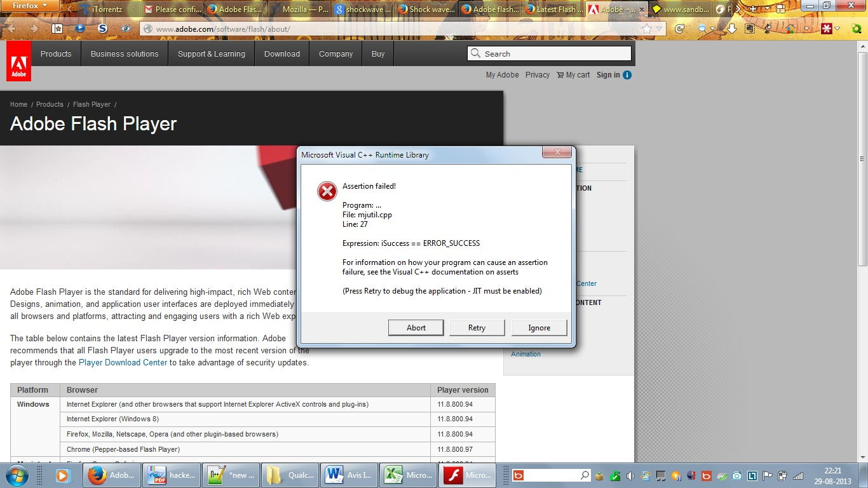
Task: Click the Windows Start orb
Action: (17, 475)
